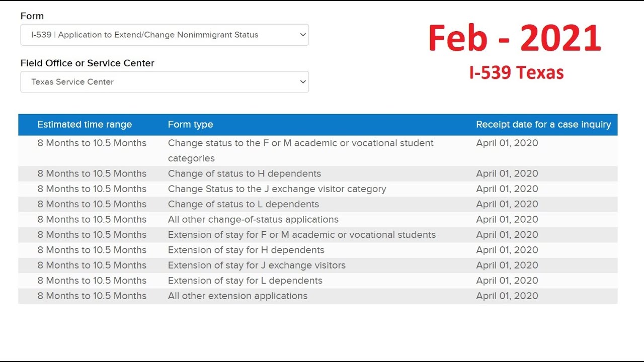Image resolution: width=644 pixels, height=362 pixels.
Task: Select 'All other extension applications' text
Action: point(238,296)
